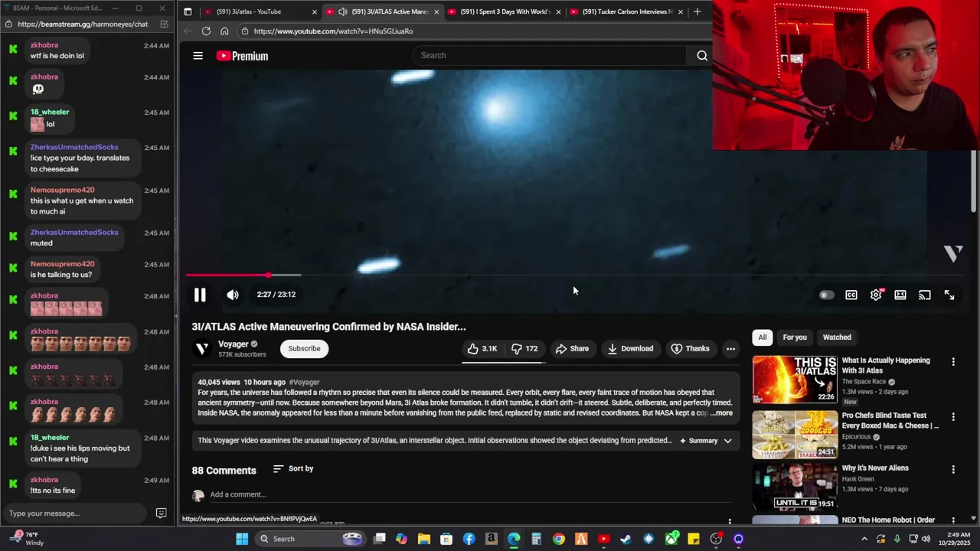Focus the YouTube Search field
Image resolution: width=980 pixels, height=551 pixels.
tap(550, 55)
